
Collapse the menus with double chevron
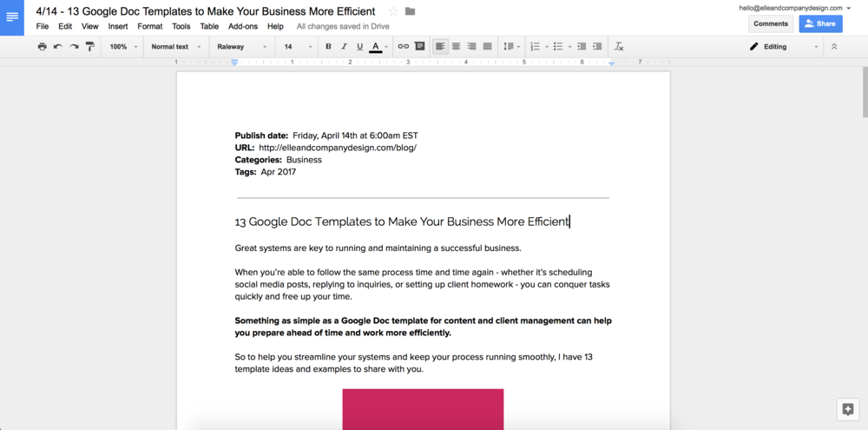coord(834,47)
